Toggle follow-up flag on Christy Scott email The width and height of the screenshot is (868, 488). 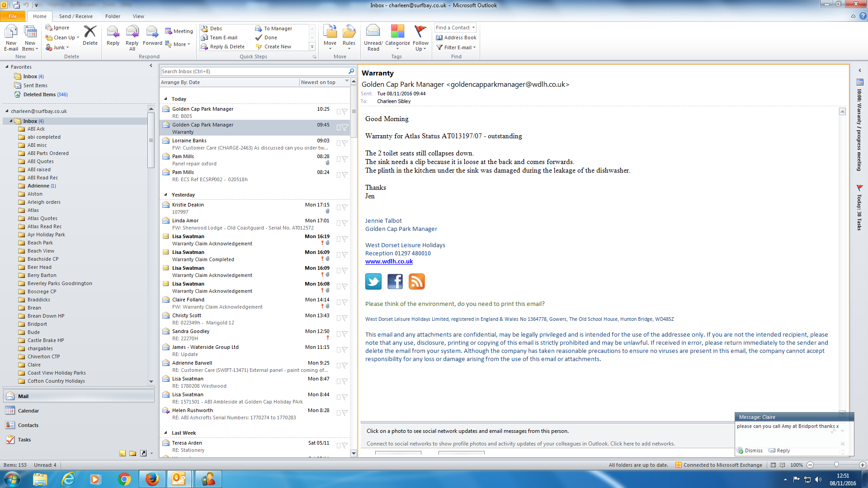[344, 318]
